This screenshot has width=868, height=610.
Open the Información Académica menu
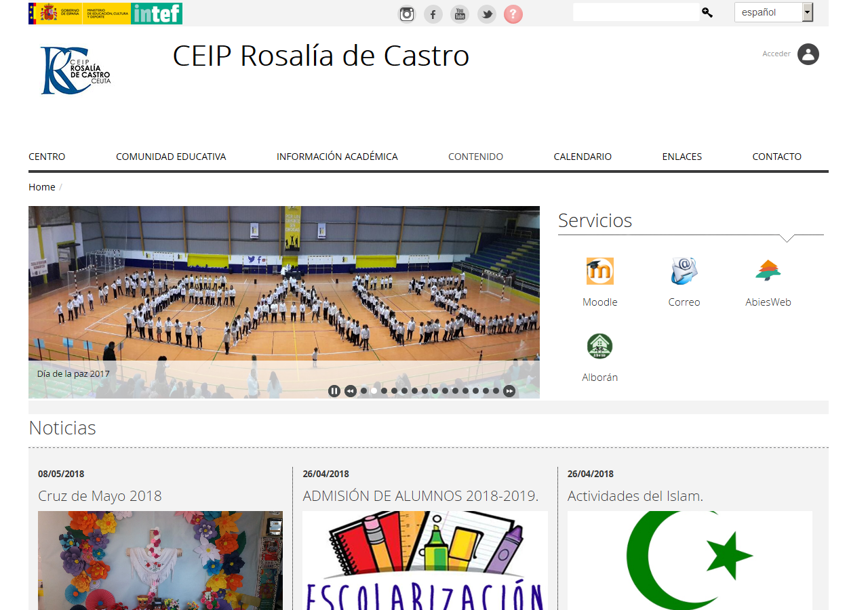click(x=337, y=157)
